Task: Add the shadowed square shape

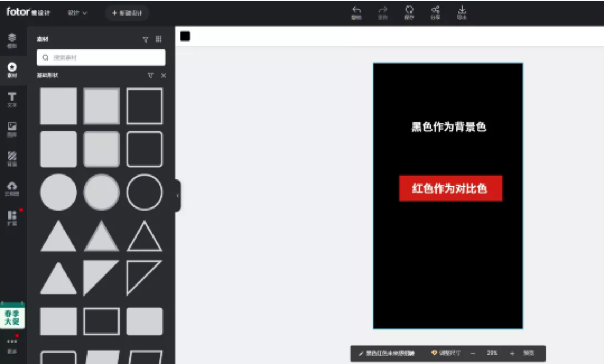Action: 102,106
